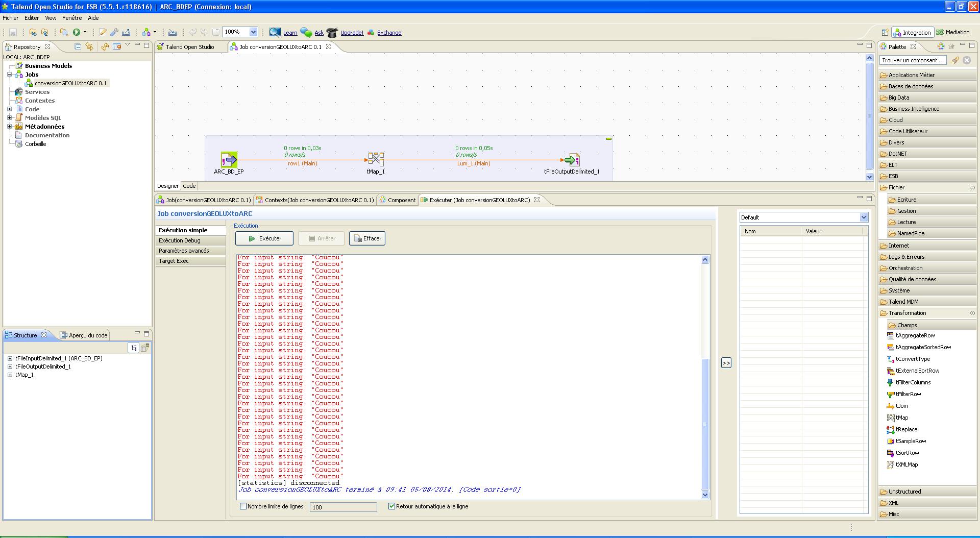Open the Fenêtre menu
This screenshot has width=980, height=538.
[72, 18]
